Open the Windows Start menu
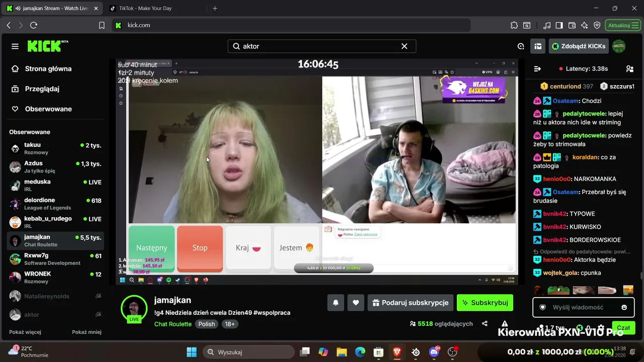Viewport: 644px width, 362px height. pyautogui.click(x=192, y=352)
